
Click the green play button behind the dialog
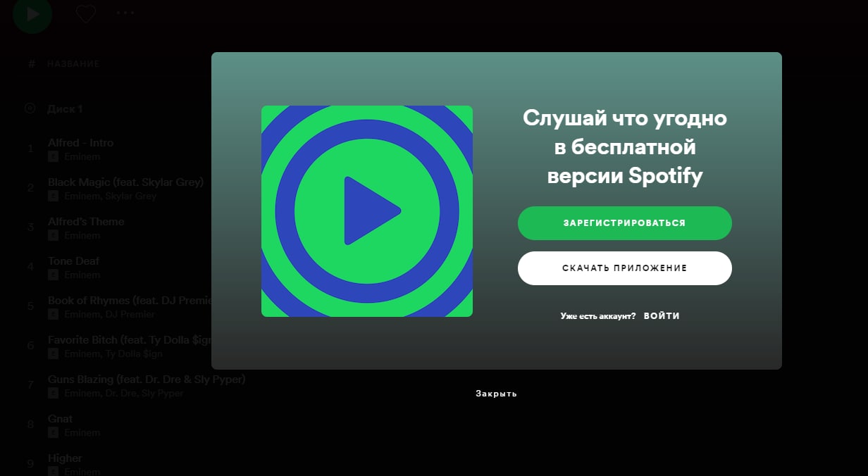pos(32,14)
